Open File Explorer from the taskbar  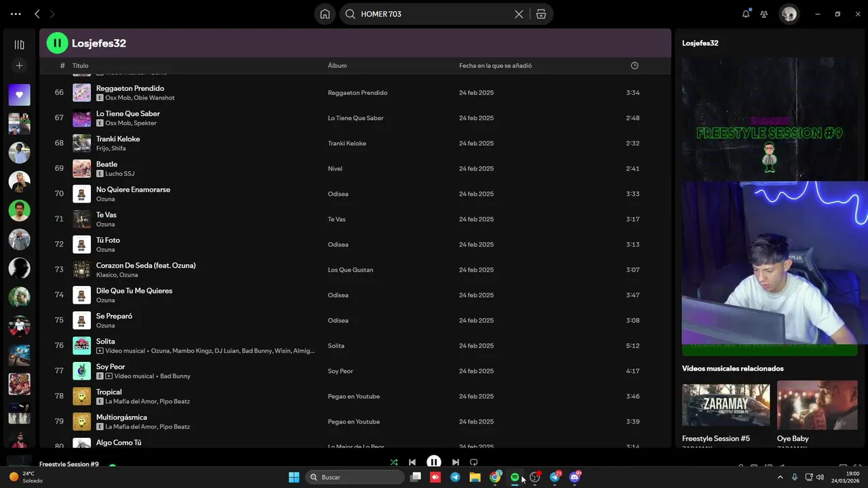point(475,477)
